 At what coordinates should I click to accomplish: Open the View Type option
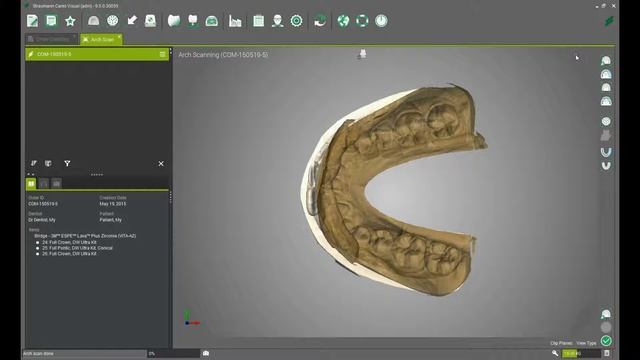(x=587, y=343)
